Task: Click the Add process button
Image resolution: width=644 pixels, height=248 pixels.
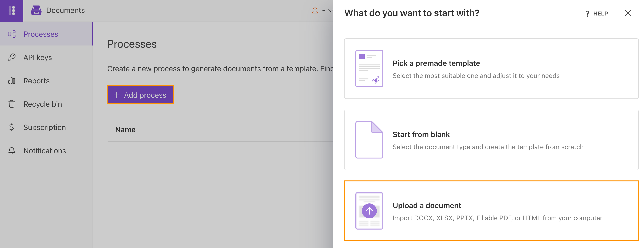Action: point(140,95)
